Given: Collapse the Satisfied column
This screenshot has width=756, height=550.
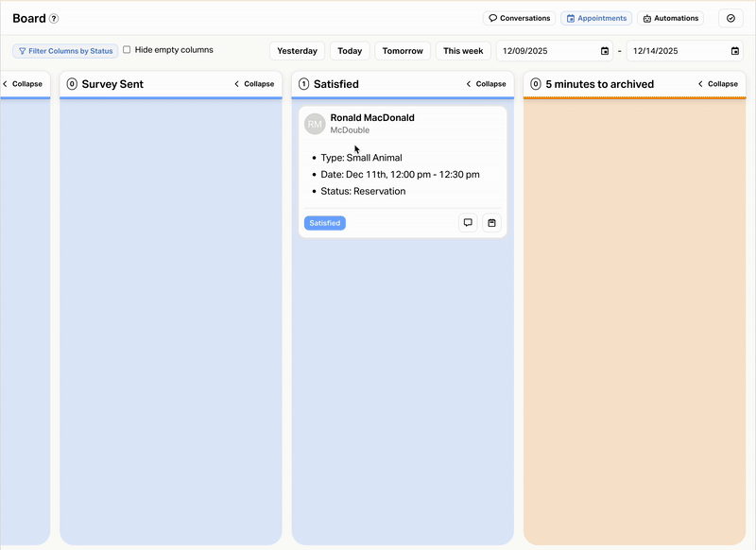Looking at the screenshot, I should point(486,84).
